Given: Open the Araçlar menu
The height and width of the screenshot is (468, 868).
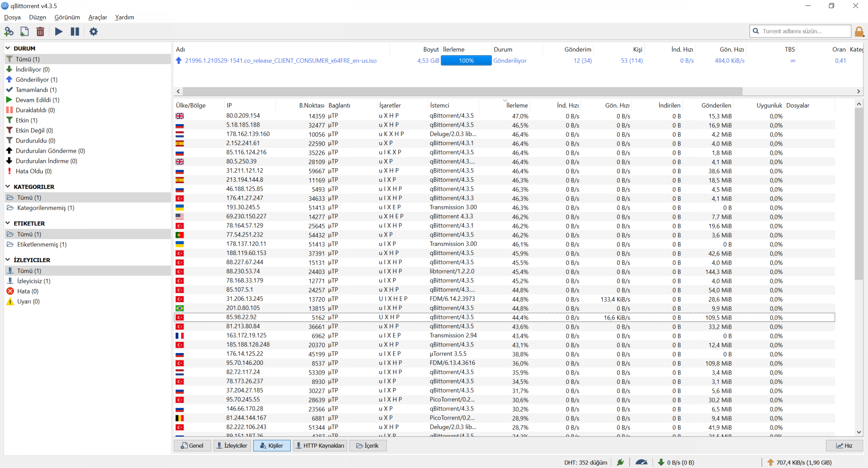Looking at the screenshot, I should pyautogui.click(x=98, y=17).
